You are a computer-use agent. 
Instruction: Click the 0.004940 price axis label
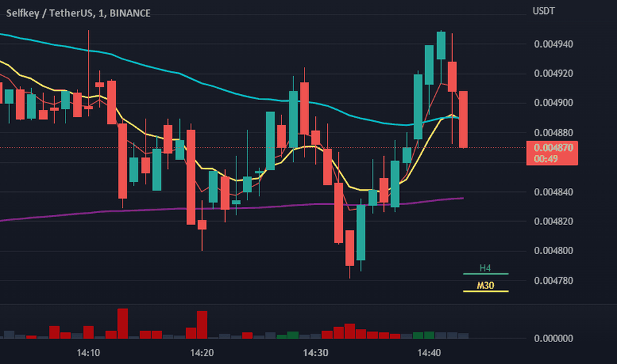coord(553,44)
